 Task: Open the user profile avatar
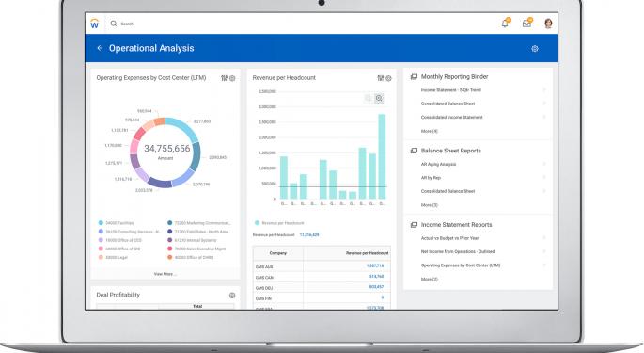tap(548, 24)
